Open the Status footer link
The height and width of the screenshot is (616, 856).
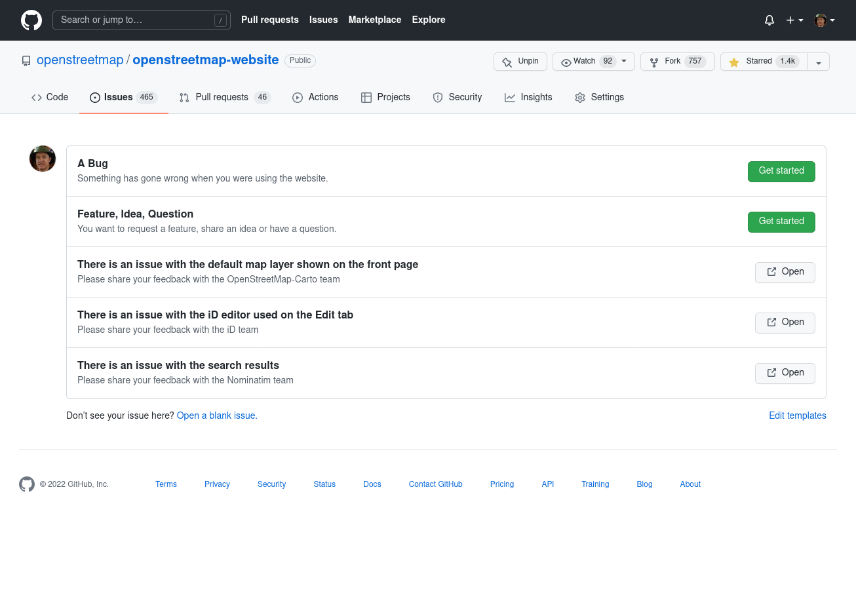324,484
